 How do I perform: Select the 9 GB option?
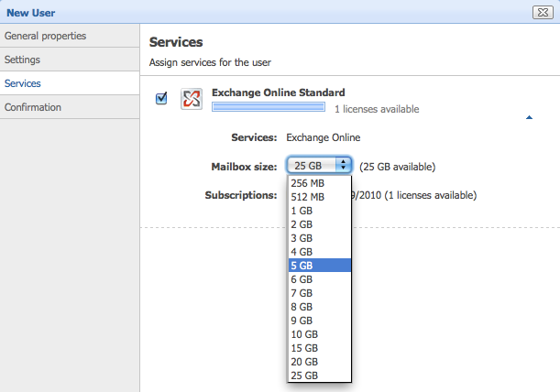pyautogui.click(x=320, y=321)
